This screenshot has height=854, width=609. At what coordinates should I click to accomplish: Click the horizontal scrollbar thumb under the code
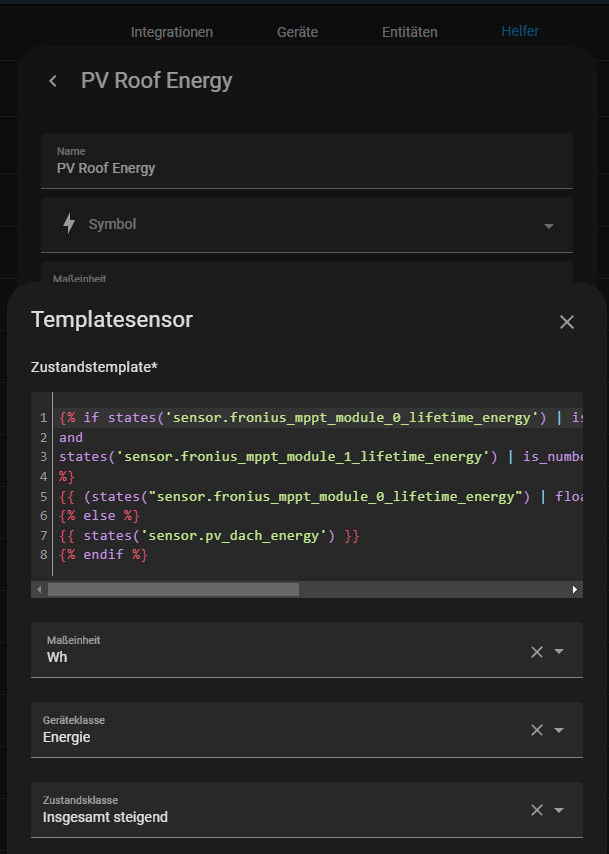coord(172,590)
